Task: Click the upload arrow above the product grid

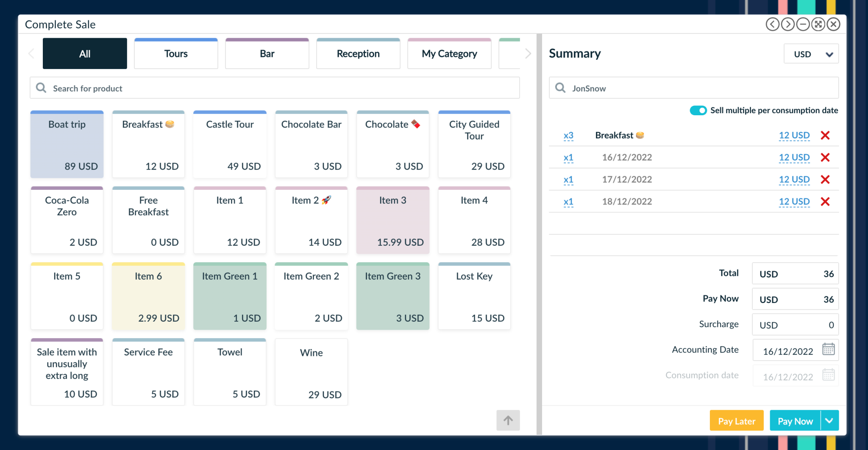Action: point(508,420)
